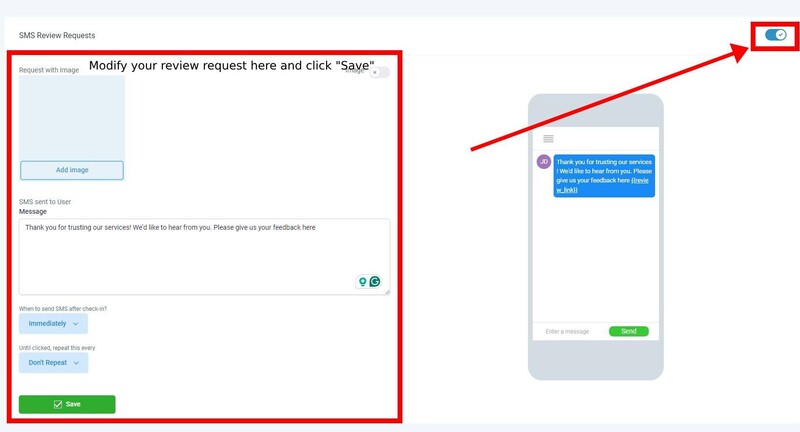Click the Enter a message preview field
This screenshot has height=432, width=800.
567,332
